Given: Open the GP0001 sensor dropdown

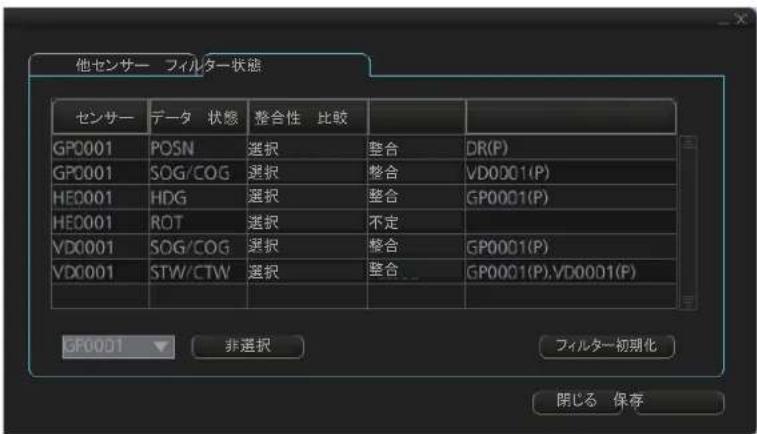Looking at the screenshot, I should click(118, 346).
